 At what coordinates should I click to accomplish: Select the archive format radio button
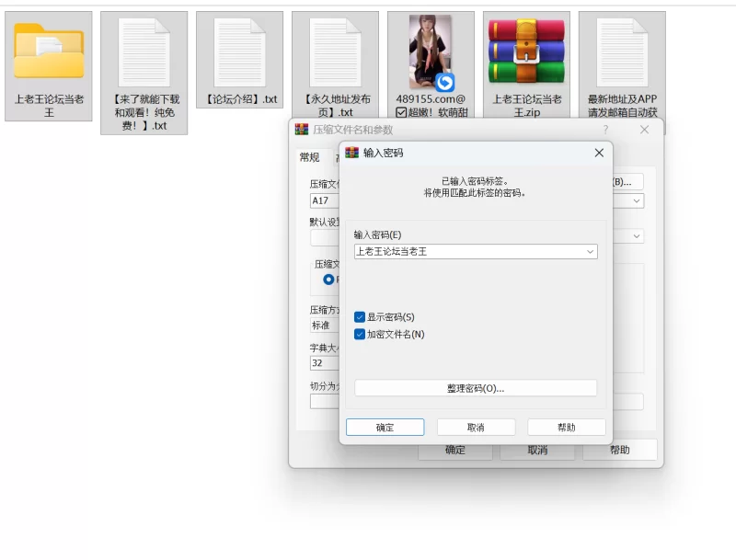coord(328,280)
